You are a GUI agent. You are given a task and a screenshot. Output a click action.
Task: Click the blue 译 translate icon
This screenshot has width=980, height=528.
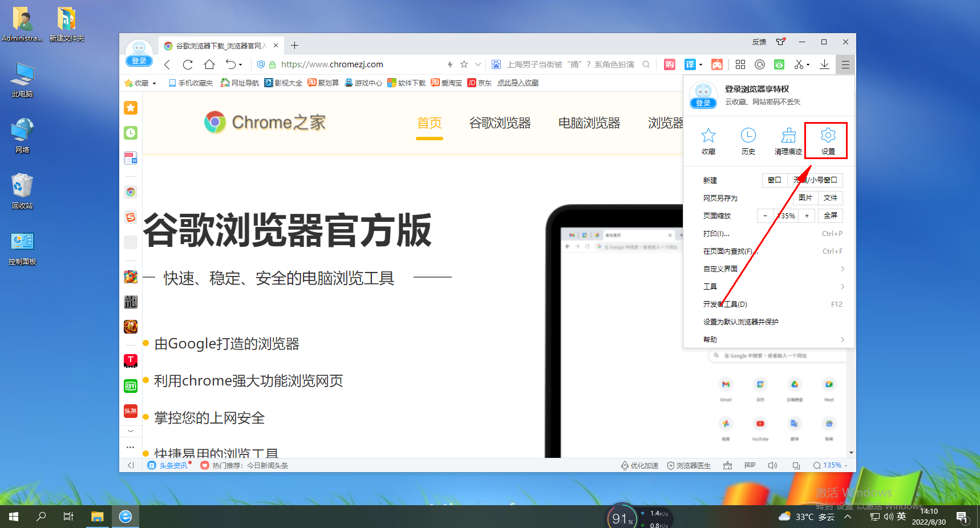click(x=690, y=64)
